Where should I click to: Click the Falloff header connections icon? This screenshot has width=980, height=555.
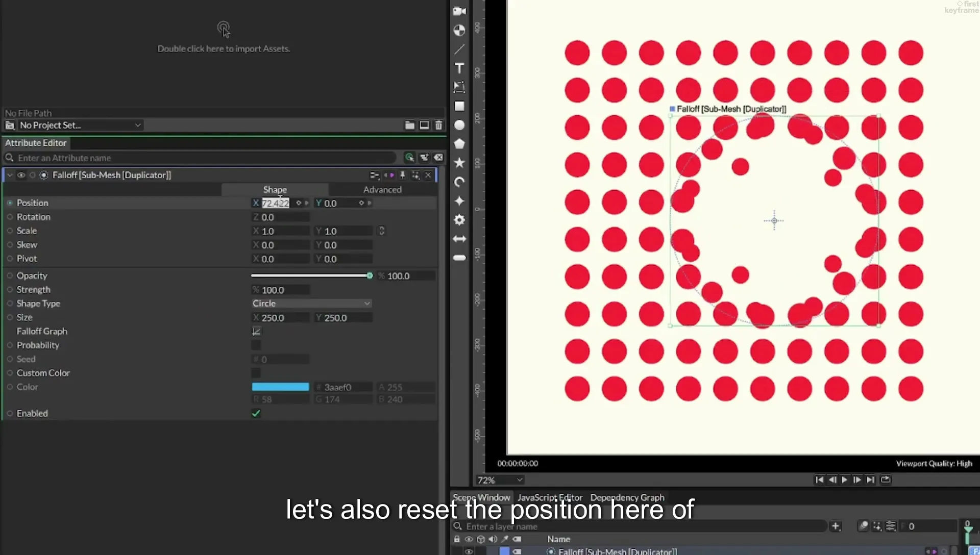[375, 175]
